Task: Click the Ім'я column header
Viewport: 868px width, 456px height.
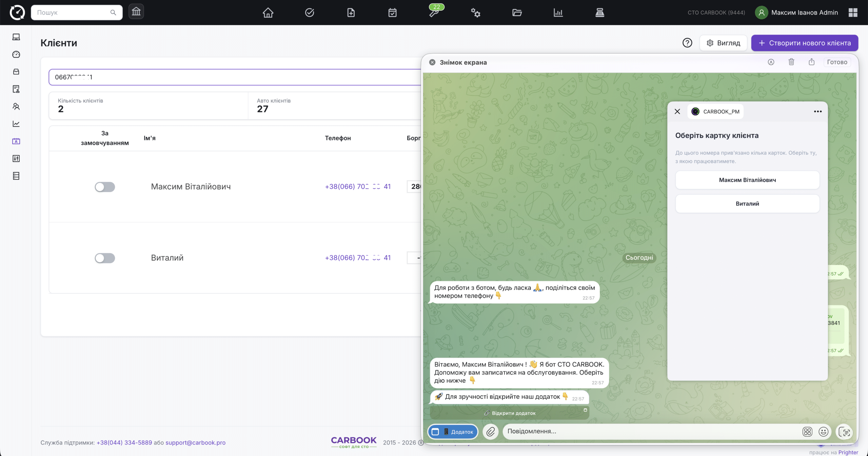Action: pyautogui.click(x=150, y=138)
